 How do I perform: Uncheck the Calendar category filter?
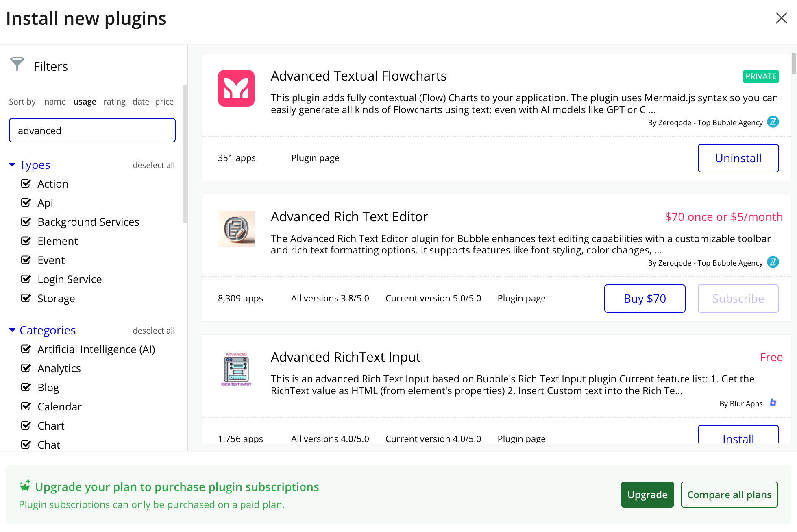26,406
